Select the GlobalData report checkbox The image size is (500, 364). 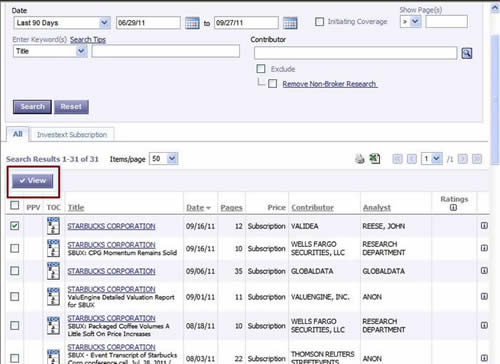point(15,271)
